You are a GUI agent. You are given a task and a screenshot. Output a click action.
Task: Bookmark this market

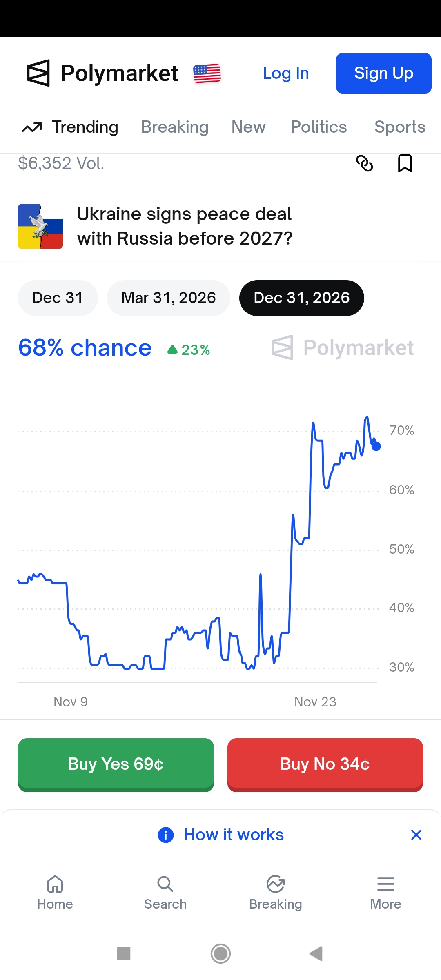[x=405, y=163]
